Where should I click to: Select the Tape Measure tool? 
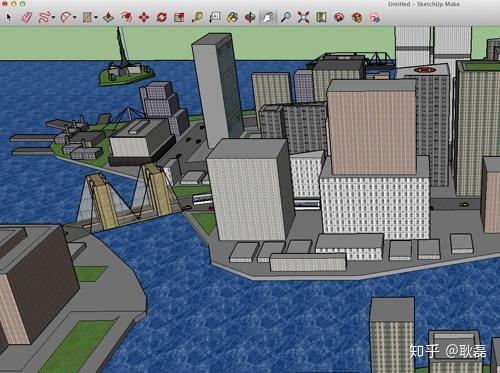197,17
